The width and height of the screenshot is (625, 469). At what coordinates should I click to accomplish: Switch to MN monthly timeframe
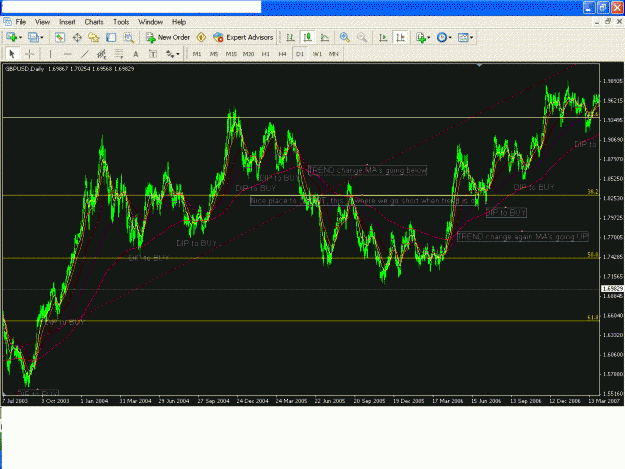point(334,54)
